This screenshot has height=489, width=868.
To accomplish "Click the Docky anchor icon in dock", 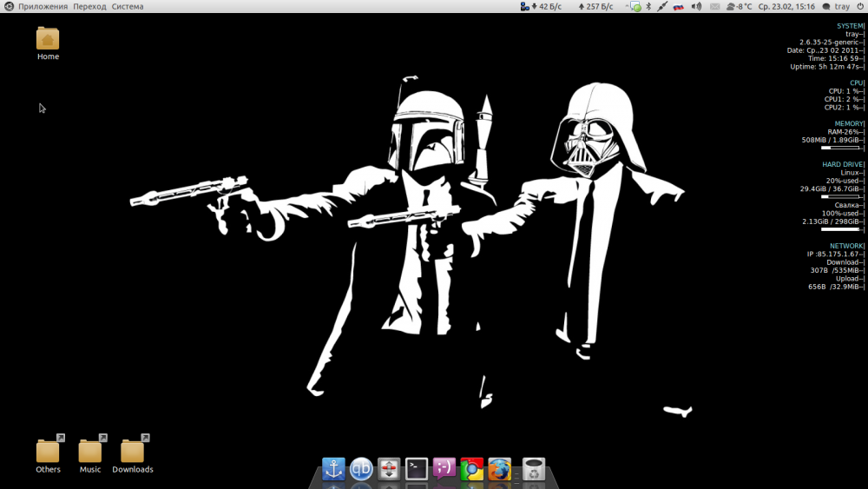I will pos(333,469).
